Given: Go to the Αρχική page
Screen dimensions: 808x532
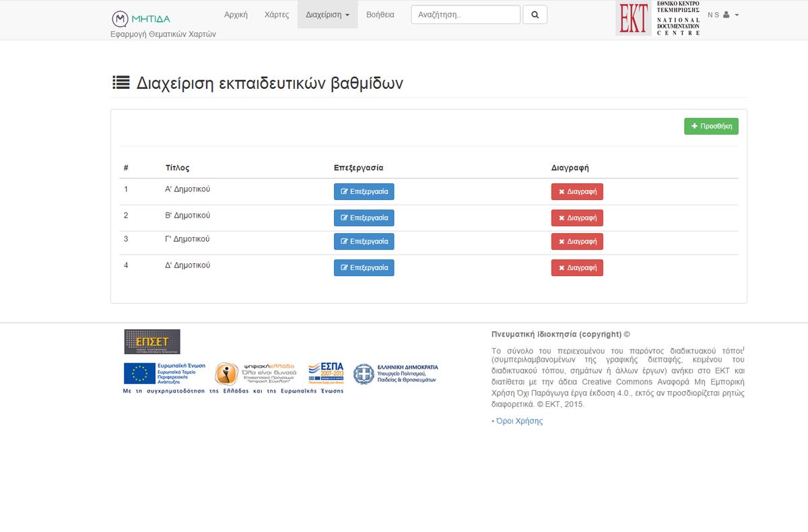Looking at the screenshot, I should tap(236, 15).
